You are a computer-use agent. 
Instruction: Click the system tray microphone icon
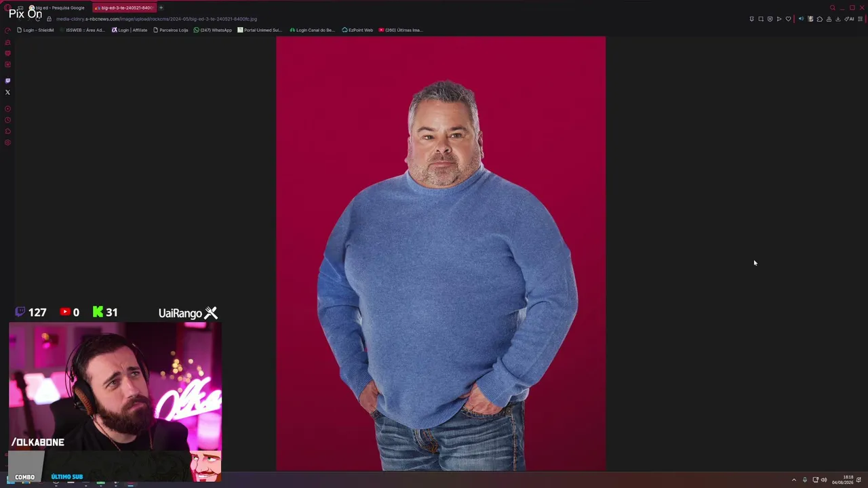(805, 480)
